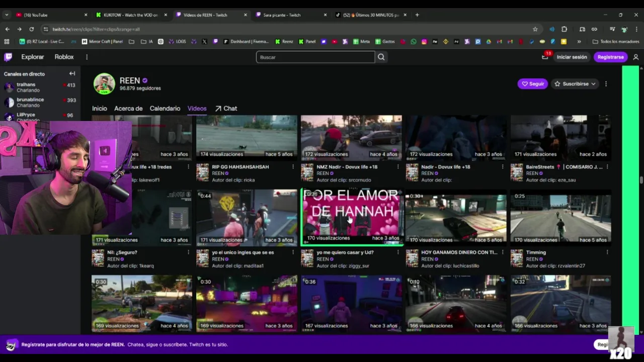Open the Calendario channel tab
Image resolution: width=644 pixels, height=362 pixels.
(x=165, y=109)
